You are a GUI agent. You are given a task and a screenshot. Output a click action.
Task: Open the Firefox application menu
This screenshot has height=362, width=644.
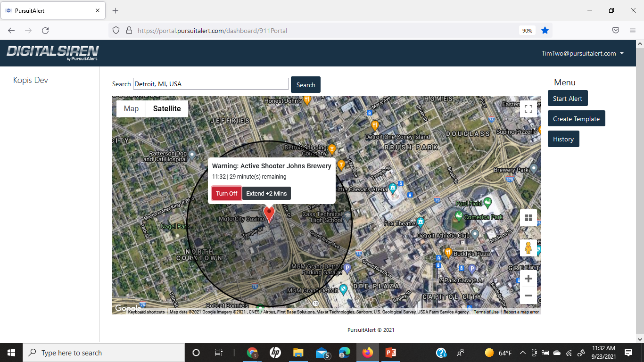coord(633,30)
